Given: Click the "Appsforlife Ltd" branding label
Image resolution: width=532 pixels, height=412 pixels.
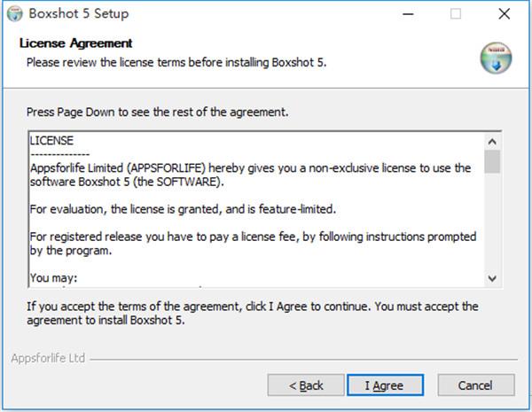Looking at the screenshot, I should tap(47, 359).
